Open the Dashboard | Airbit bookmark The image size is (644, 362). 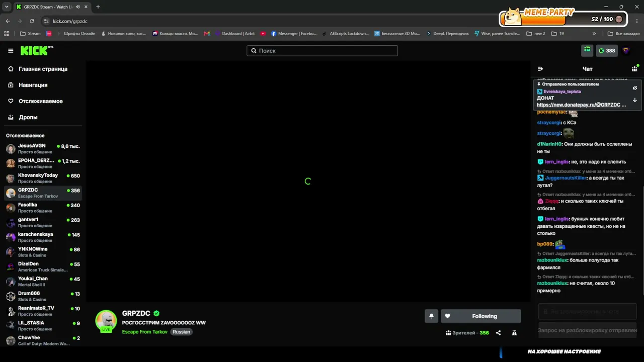tap(235, 34)
